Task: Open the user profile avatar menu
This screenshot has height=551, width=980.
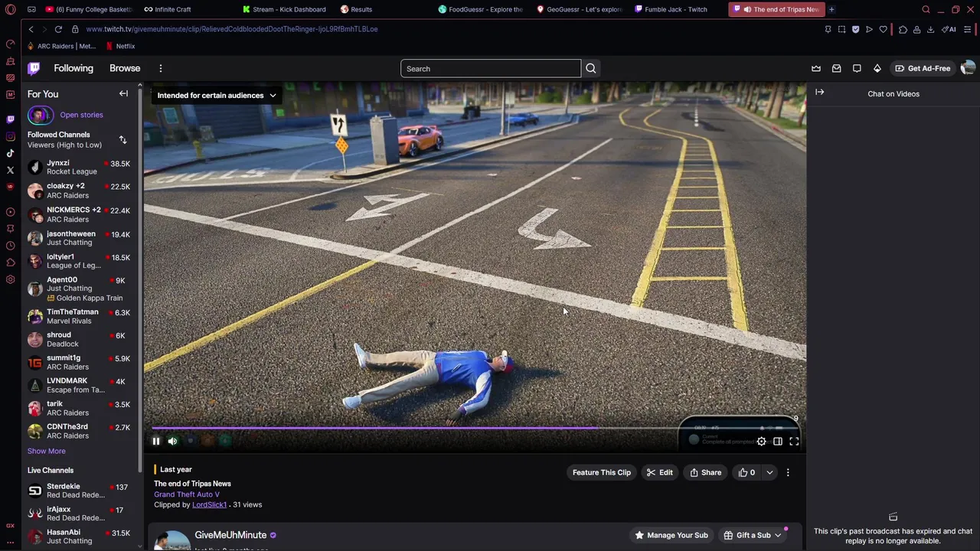Action: pyautogui.click(x=968, y=68)
